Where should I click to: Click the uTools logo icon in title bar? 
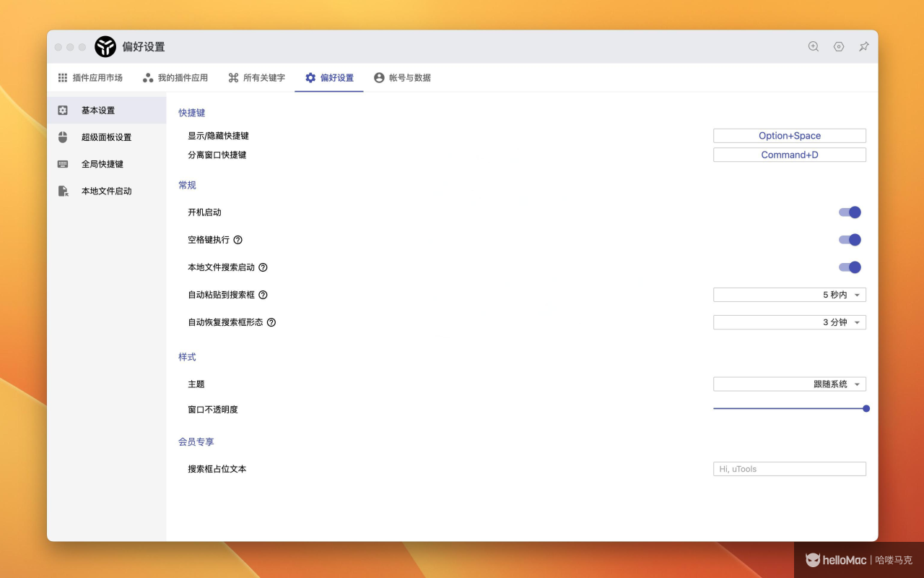[x=105, y=47]
